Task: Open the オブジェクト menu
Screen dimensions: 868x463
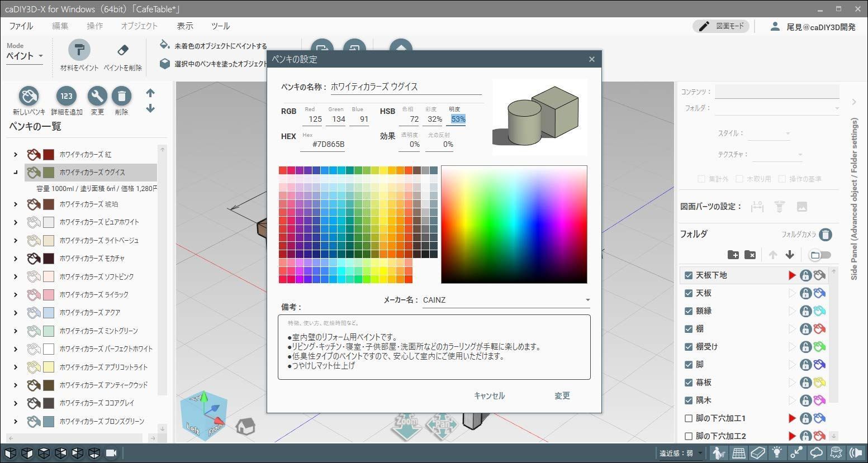Action: (139, 26)
